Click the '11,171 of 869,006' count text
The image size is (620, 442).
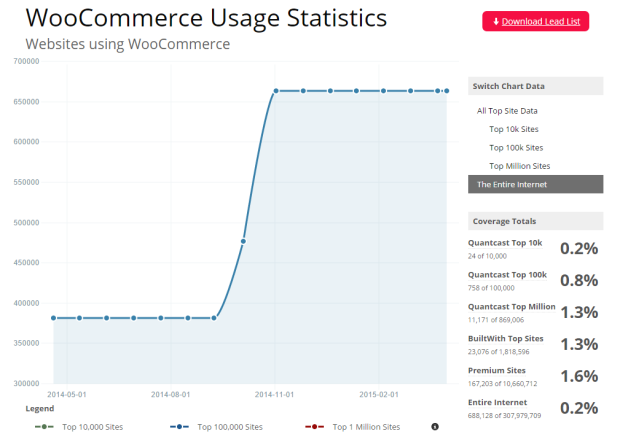pos(496,320)
